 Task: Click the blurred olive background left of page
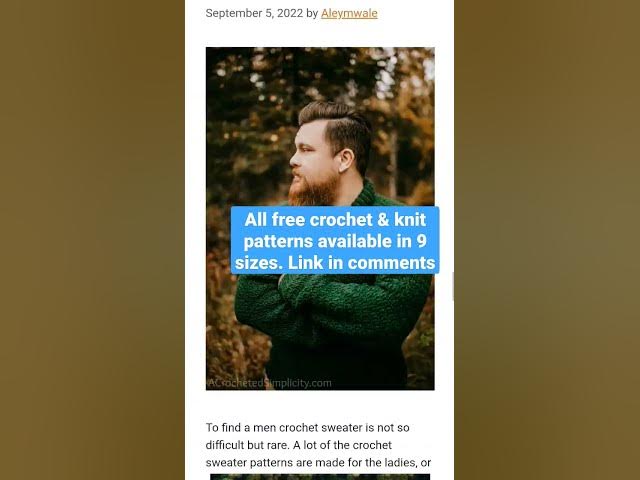pos(92,240)
